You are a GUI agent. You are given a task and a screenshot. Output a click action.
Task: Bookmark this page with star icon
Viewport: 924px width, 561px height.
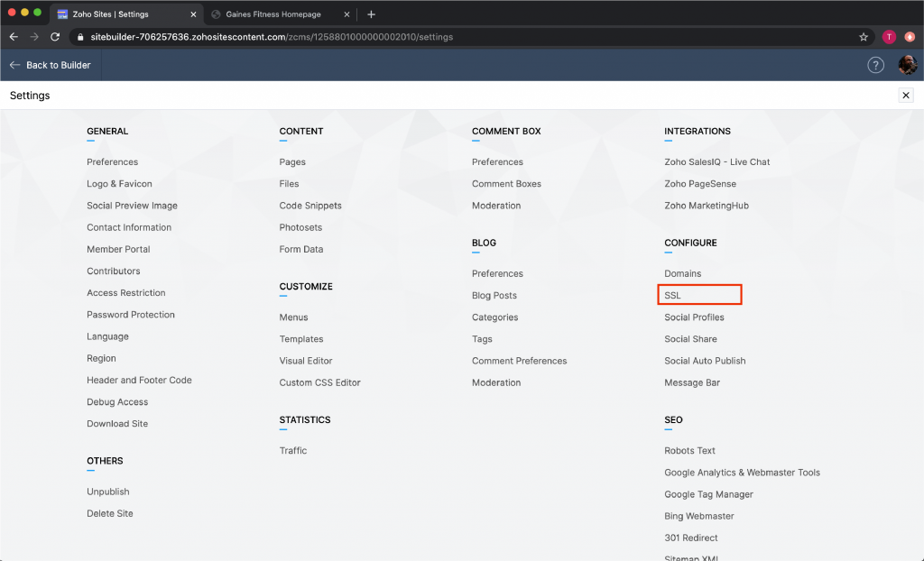point(864,37)
